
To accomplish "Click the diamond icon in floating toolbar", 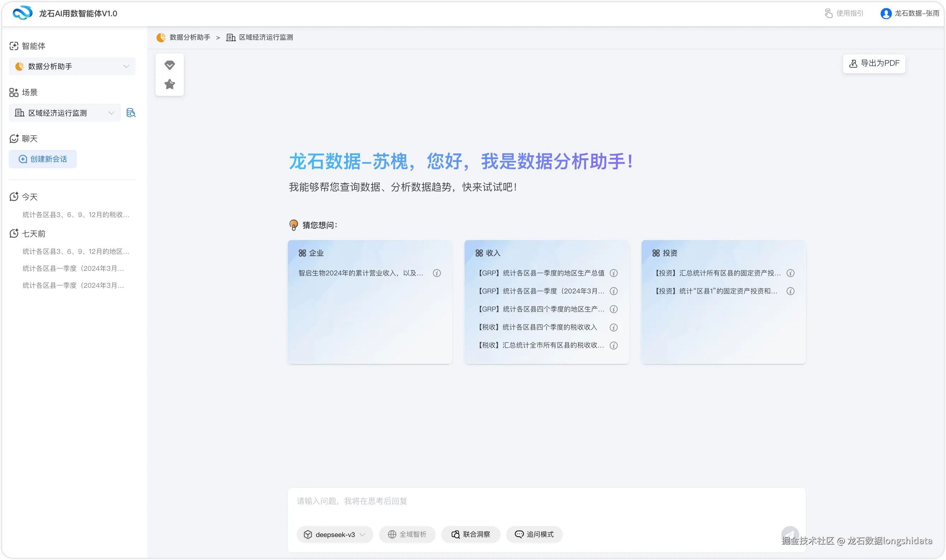I will coord(169,65).
